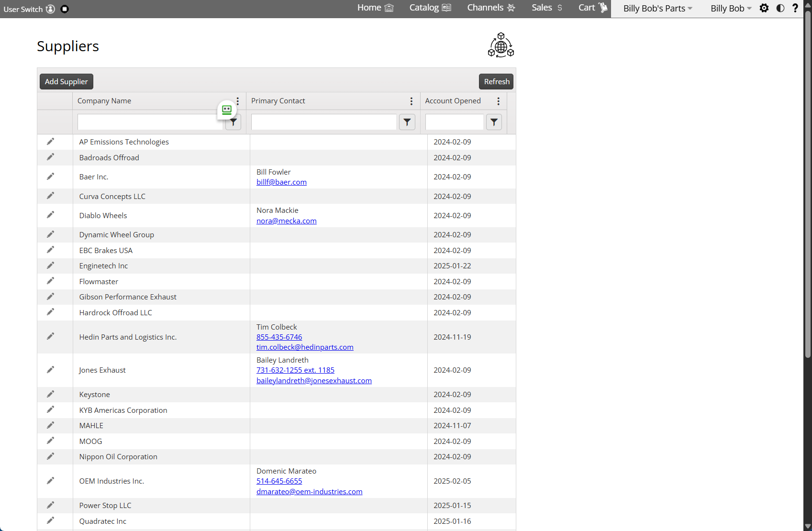The width and height of the screenshot is (812, 531).
Task: Click the black circle icon beside User Switch
Action: tap(65, 9)
